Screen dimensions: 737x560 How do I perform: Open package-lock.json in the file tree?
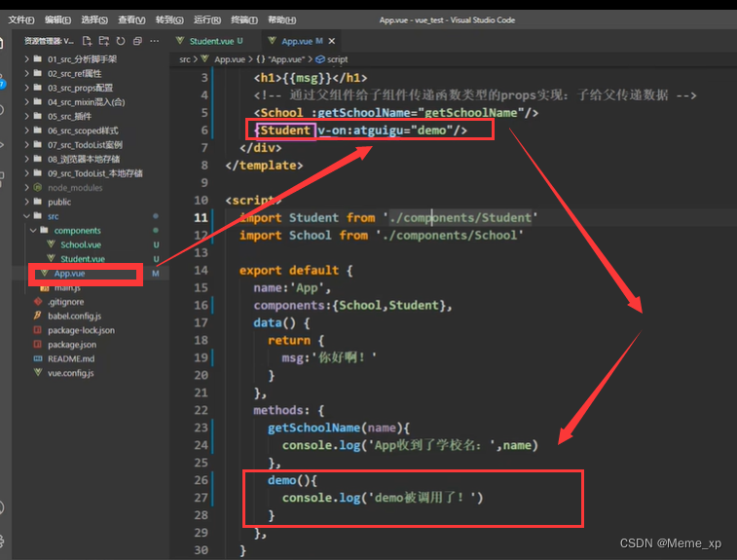tap(81, 330)
